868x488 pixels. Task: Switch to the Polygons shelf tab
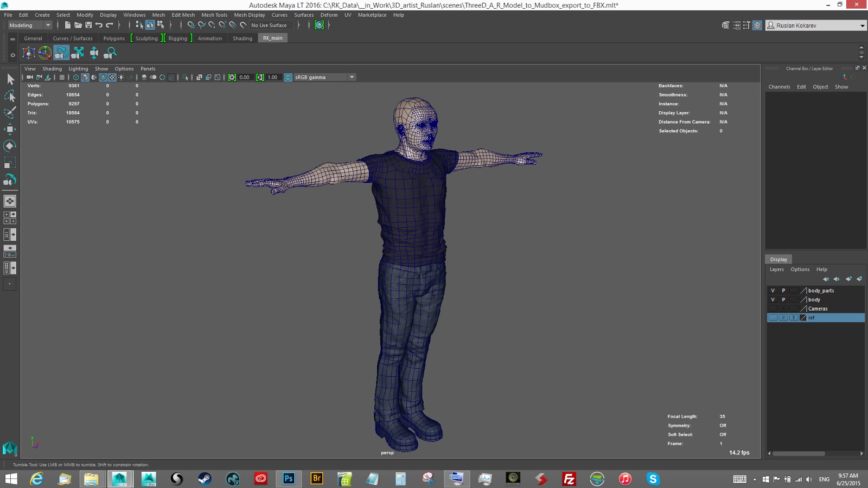point(114,38)
